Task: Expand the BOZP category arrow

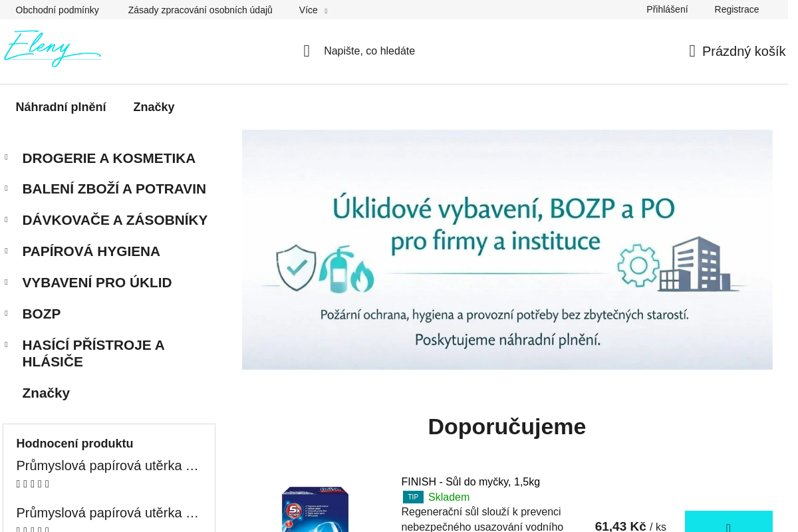Action: [x=7, y=314]
